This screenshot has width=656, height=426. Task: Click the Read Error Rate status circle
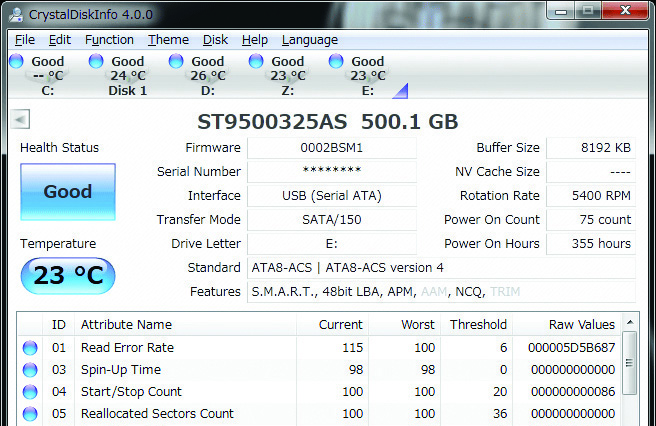pyautogui.click(x=30, y=348)
